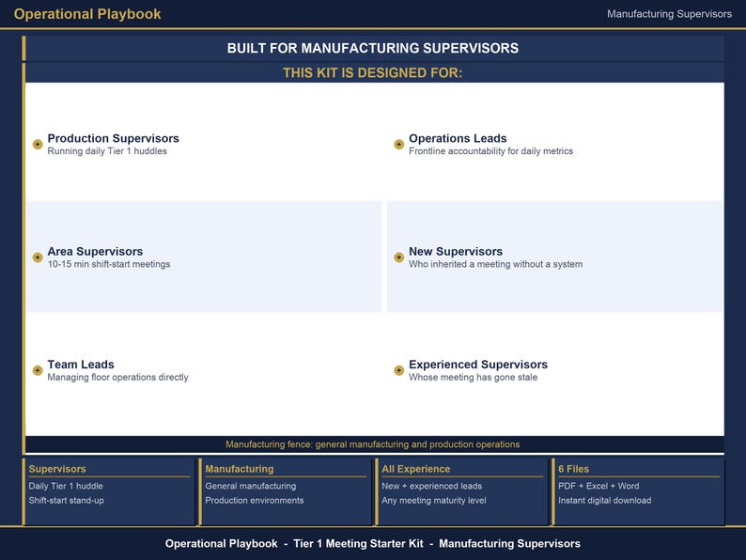This screenshot has height=560, width=746.
Task: Click 'Managing floor operations directly' text
Action: click(118, 378)
